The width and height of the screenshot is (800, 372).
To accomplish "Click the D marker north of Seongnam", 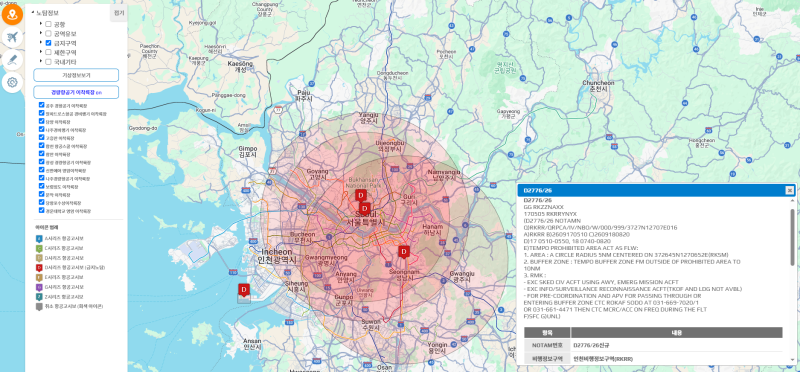I will [x=404, y=252].
